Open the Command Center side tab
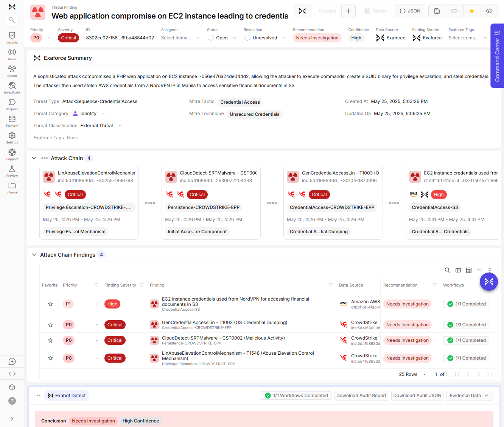The width and height of the screenshot is (504, 427). coord(497,56)
